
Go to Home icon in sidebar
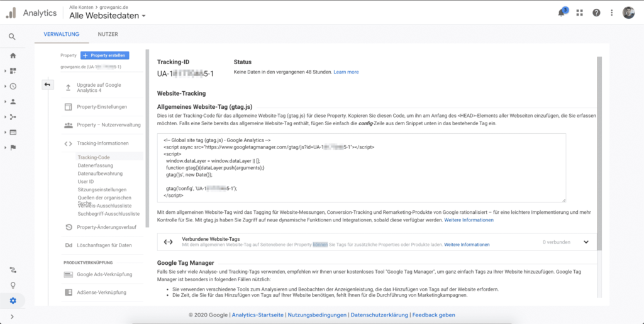pos(13,55)
